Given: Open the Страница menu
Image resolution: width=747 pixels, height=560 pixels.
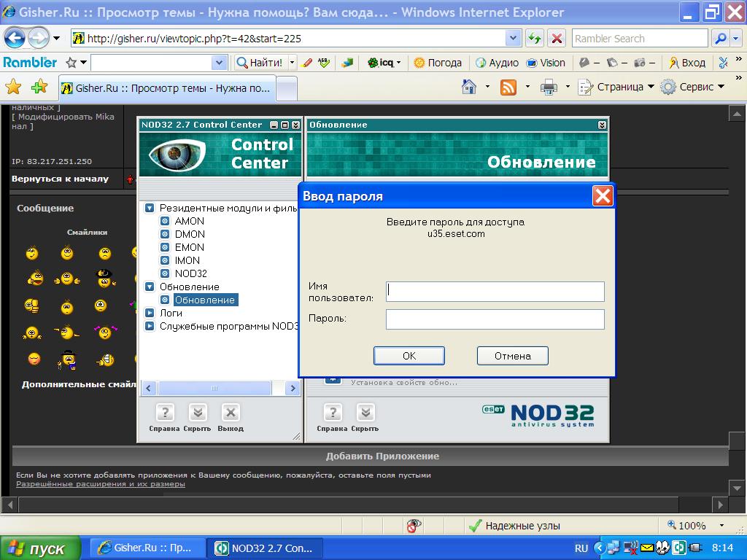Looking at the screenshot, I should tap(618, 87).
